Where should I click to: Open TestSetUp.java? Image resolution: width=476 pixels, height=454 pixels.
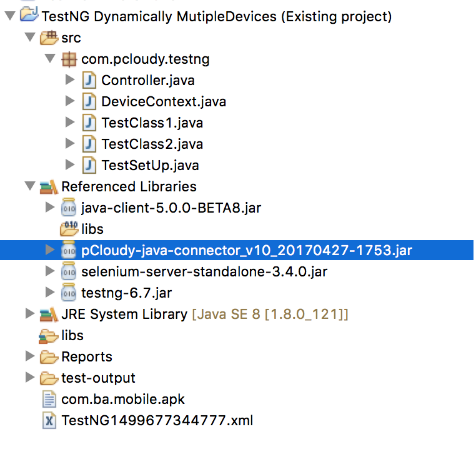151,166
